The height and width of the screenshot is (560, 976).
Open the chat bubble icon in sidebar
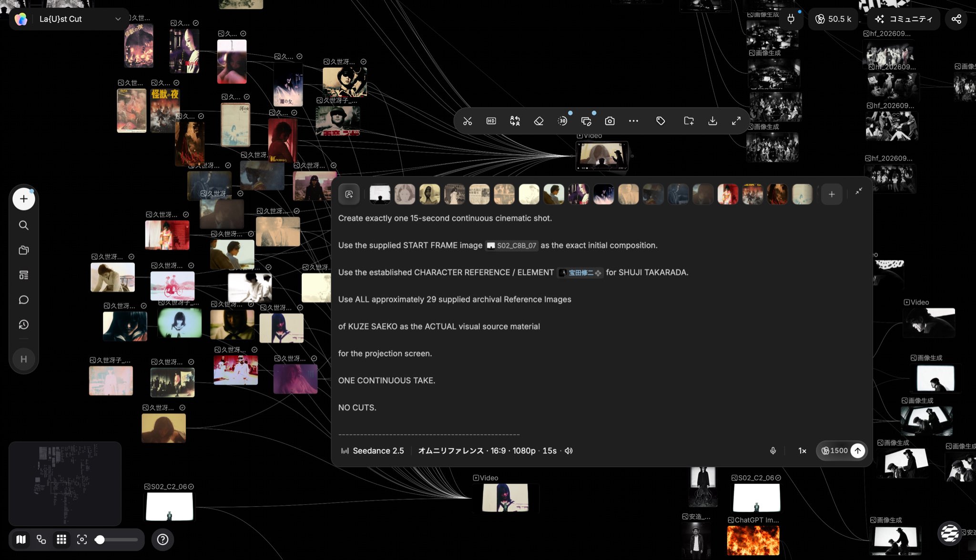pyautogui.click(x=23, y=300)
